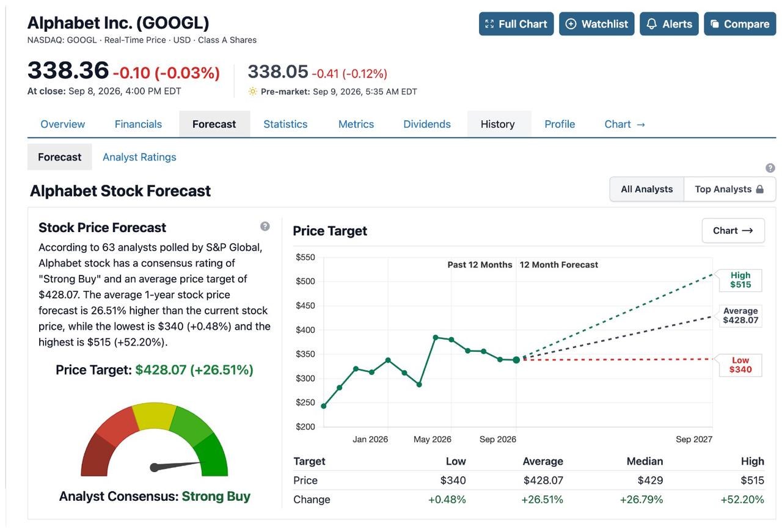Click the High $515 forecast label
Image resolution: width=782 pixels, height=532 pixels.
click(740, 280)
